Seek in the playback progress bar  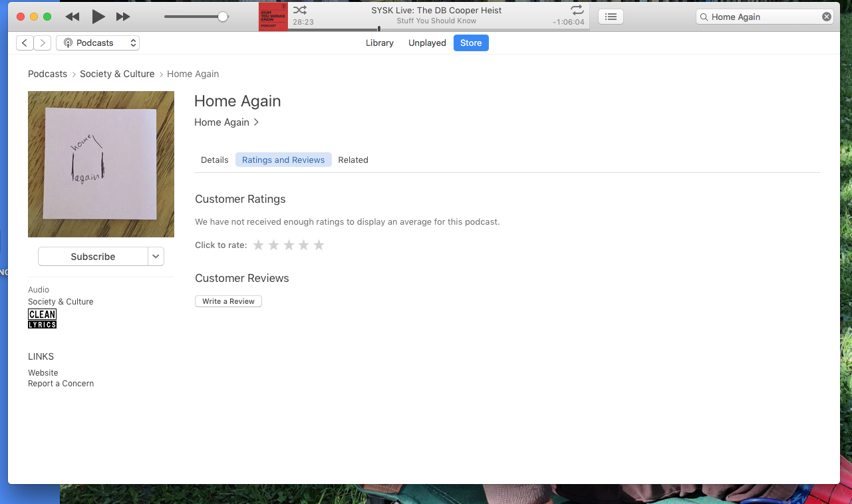point(439,29)
